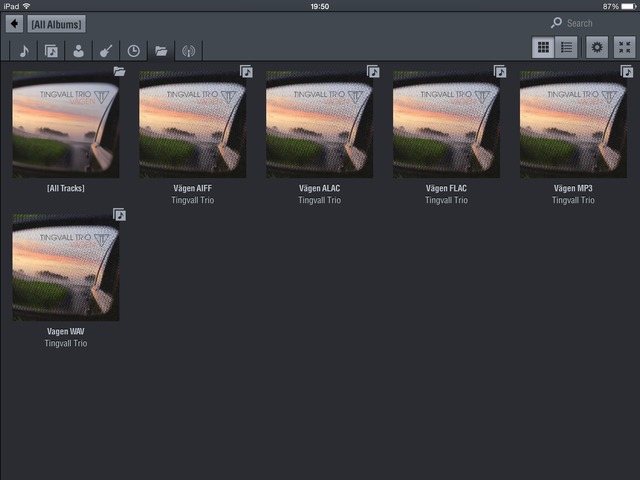Open settings with the gear icon

click(x=597, y=47)
